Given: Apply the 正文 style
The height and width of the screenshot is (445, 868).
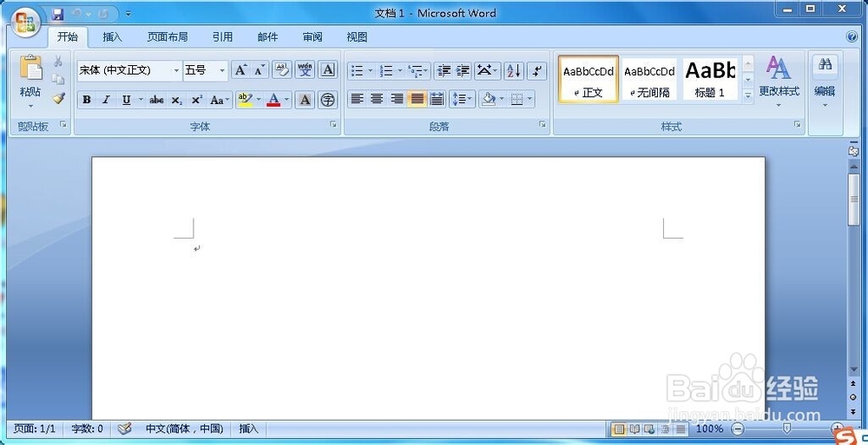Looking at the screenshot, I should 589,79.
